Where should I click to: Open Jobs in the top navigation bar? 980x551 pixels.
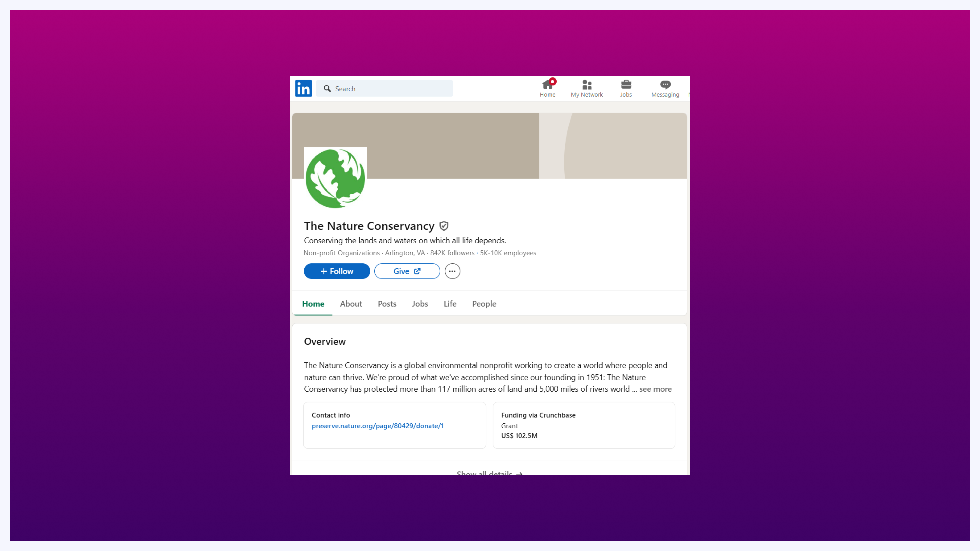(626, 88)
